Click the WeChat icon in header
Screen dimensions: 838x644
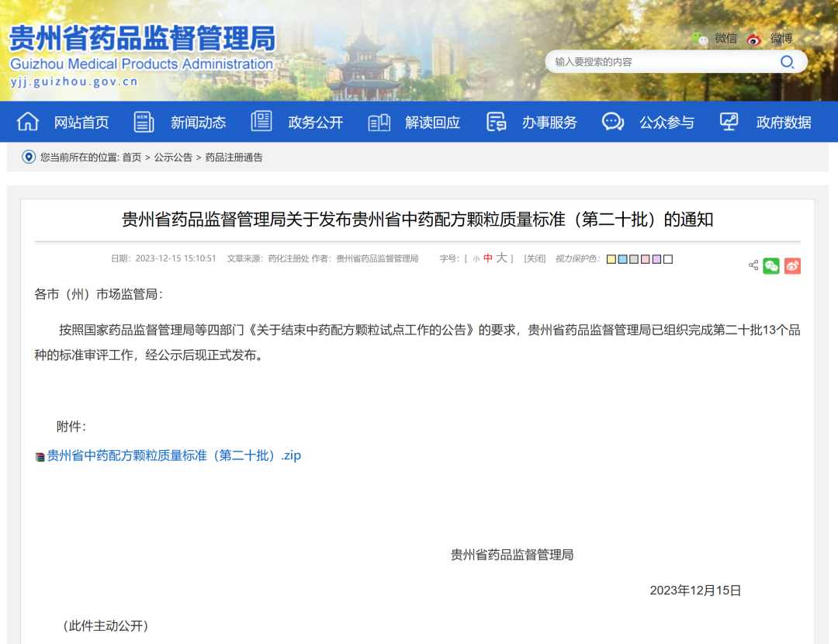click(x=700, y=39)
